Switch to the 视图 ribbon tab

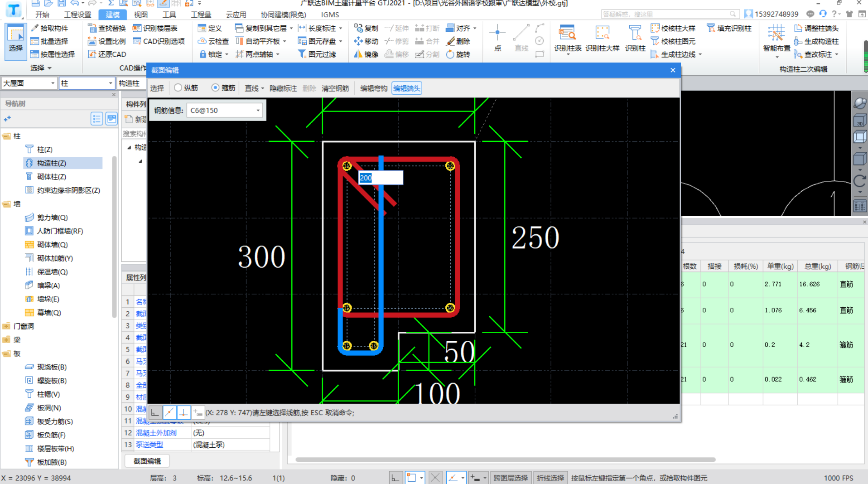[x=141, y=15]
